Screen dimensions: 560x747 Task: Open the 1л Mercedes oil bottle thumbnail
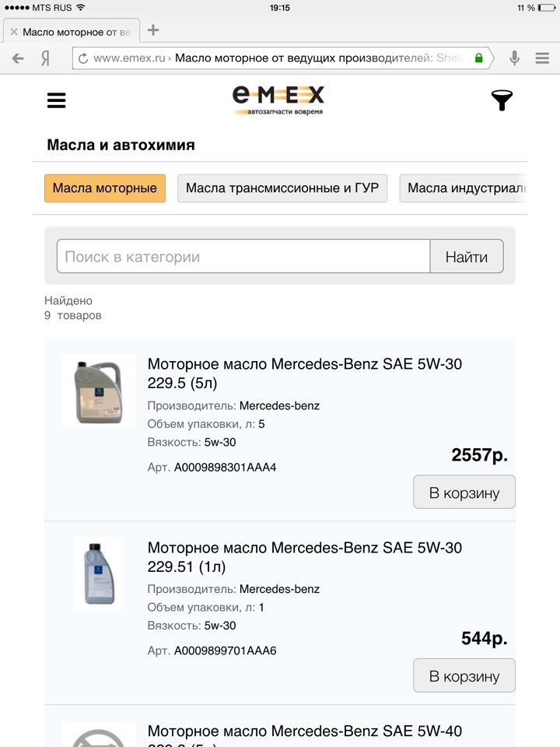[99, 574]
